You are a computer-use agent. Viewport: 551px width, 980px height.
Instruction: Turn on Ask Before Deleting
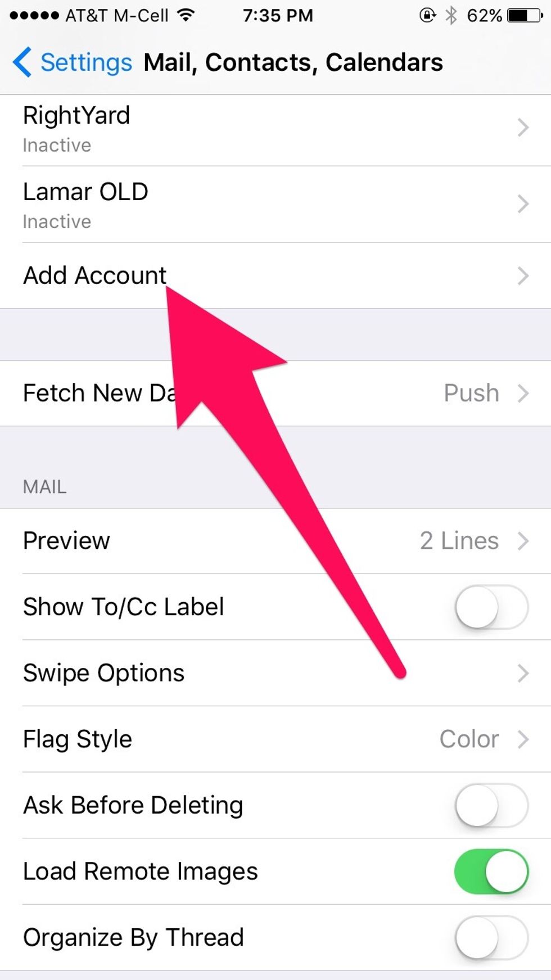pyautogui.click(x=491, y=806)
